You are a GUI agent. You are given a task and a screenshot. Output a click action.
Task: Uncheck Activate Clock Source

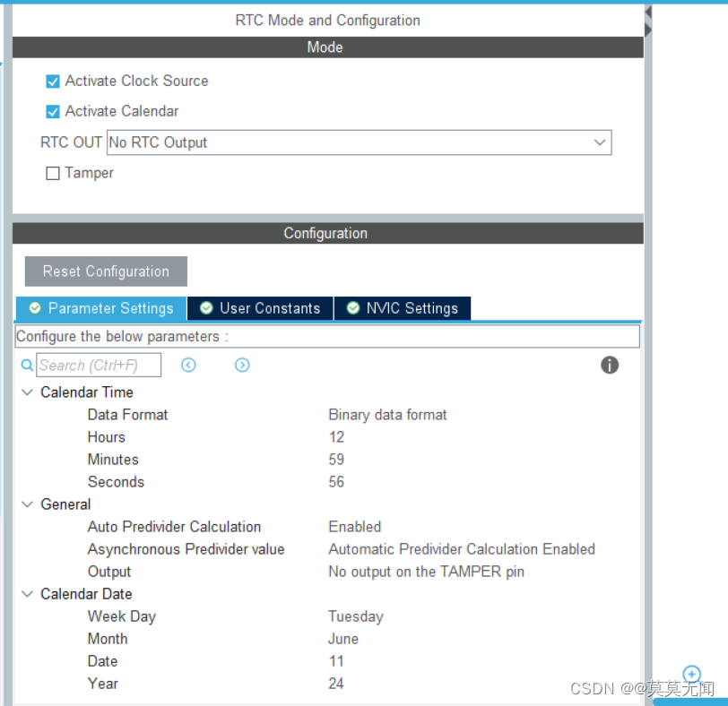coord(52,81)
